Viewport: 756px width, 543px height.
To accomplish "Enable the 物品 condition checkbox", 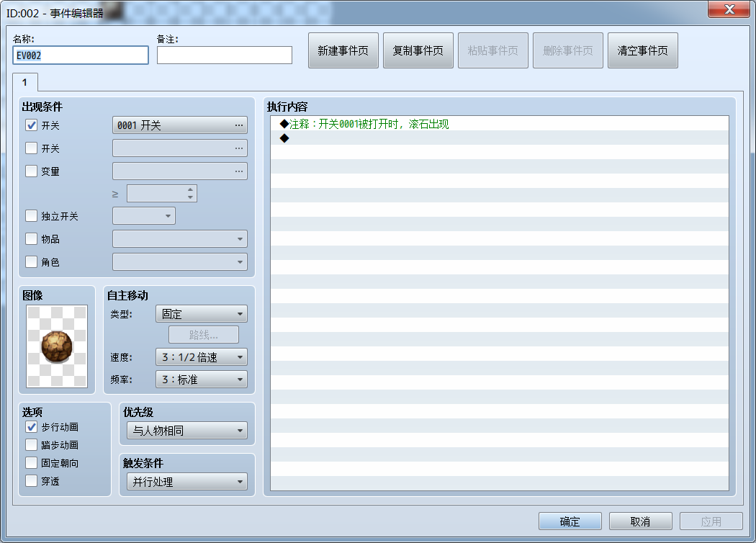I will (x=32, y=238).
